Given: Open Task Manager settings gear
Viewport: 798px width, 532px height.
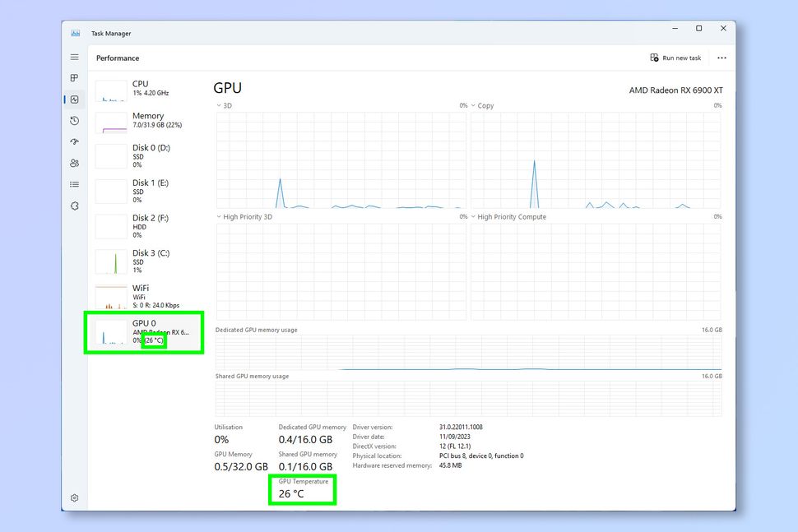Looking at the screenshot, I should pyautogui.click(x=74, y=497).
